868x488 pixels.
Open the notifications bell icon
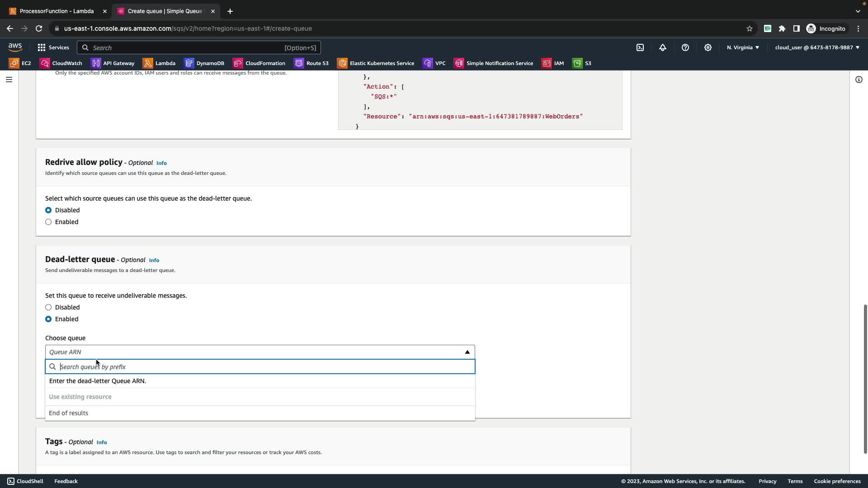(663, 47)
